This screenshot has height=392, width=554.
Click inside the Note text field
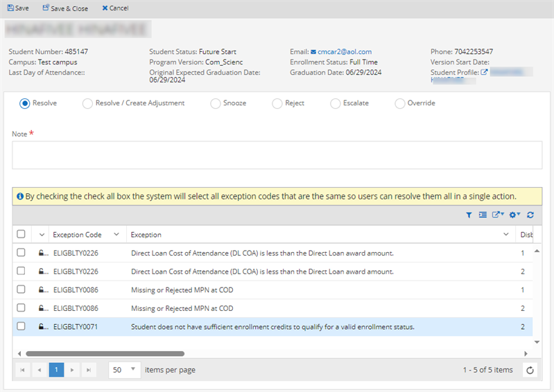(277, 155)
